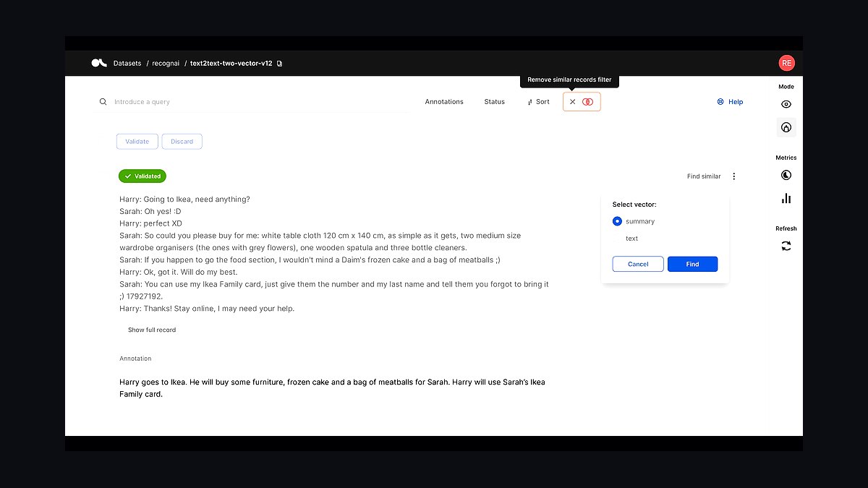
Task: Select the summary vector radio button
Action: (617, 221)
